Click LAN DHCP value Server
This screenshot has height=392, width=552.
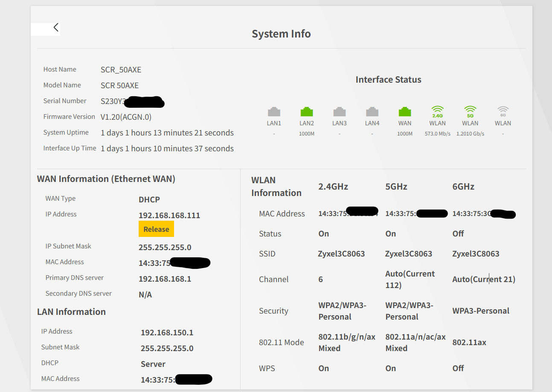(153, 364)
